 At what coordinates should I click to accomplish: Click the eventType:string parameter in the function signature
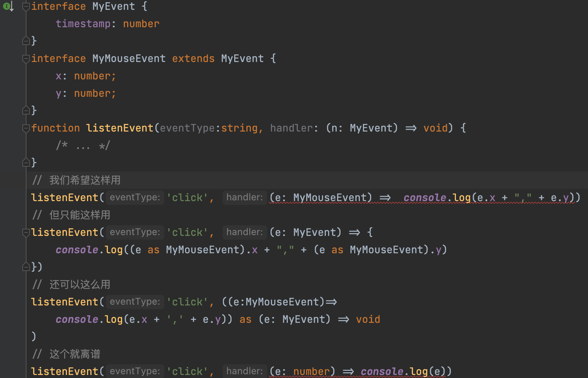click(209, 128)
